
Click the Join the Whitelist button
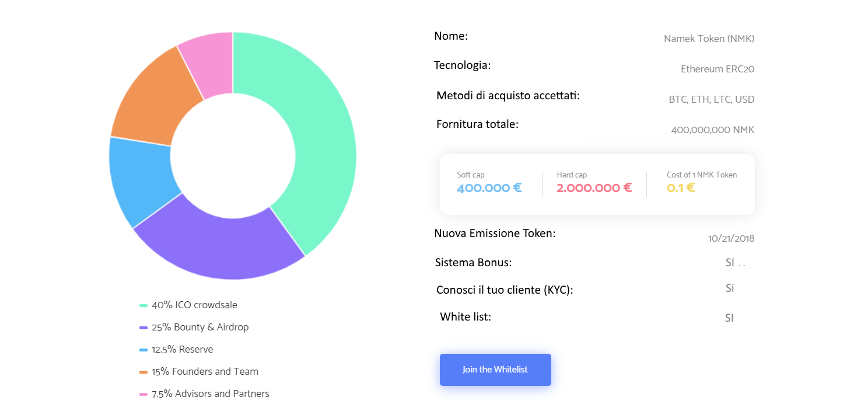coord(495,370)
